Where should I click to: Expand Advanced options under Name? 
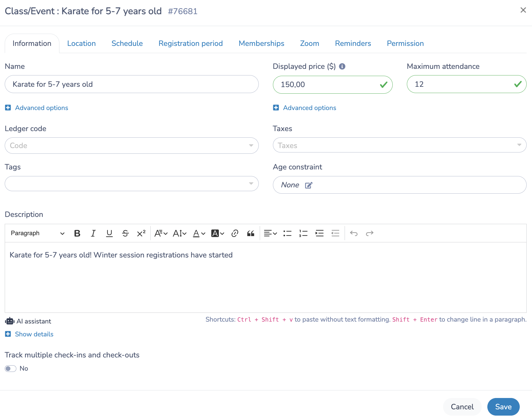pos(36,108)
